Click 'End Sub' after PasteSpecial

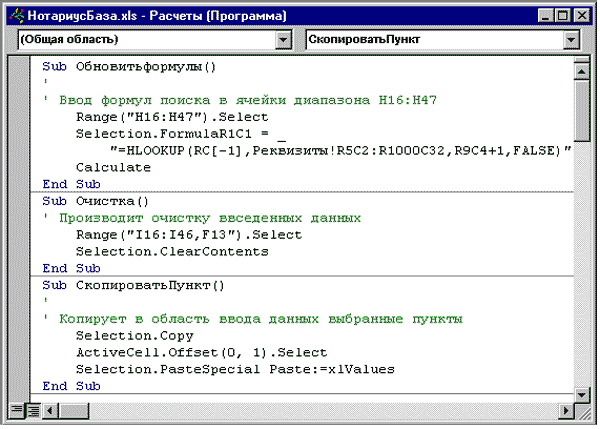71,386
